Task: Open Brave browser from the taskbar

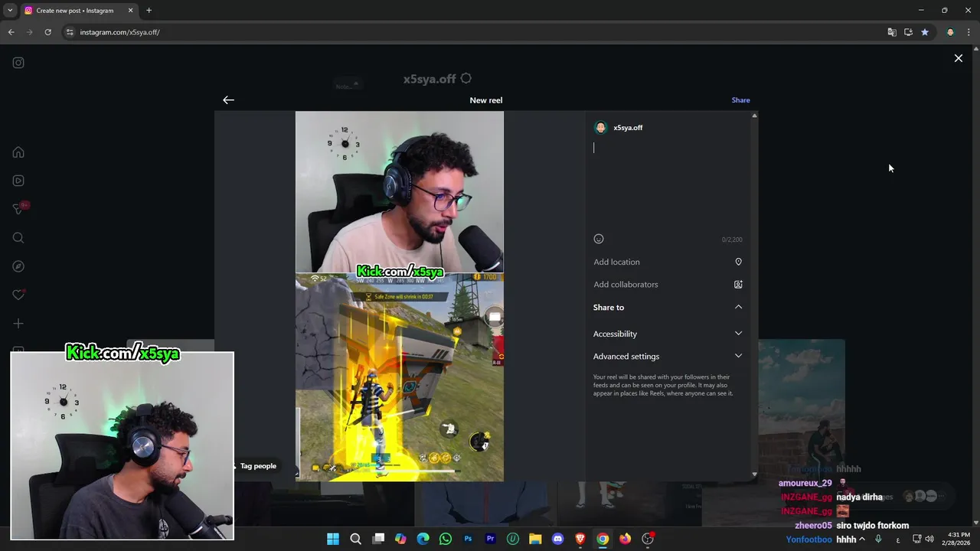Action: tap(580, 539)
